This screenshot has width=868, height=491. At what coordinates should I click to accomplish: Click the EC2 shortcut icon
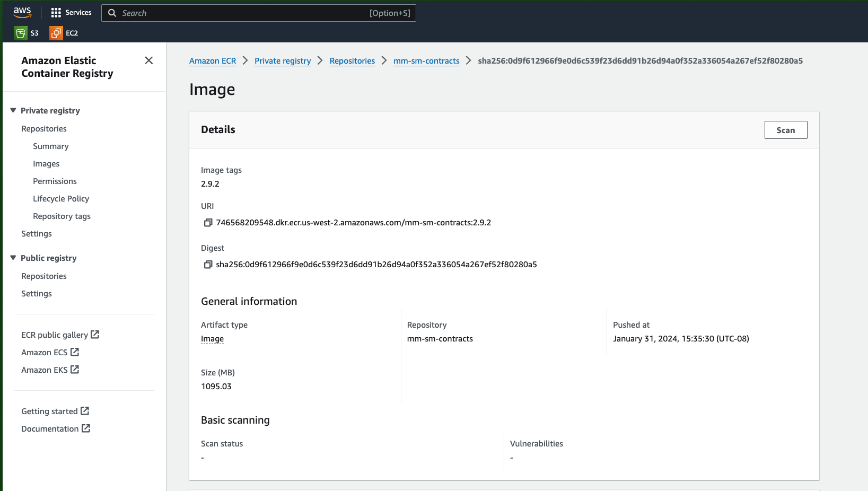tap(56, 33)
